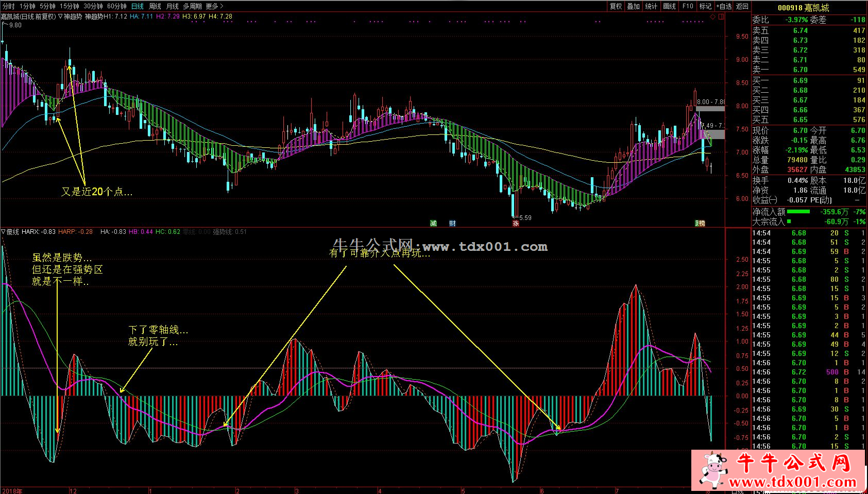This screenshot has width=868, height=494.
Task: Click the 000918 嘉凯城 stock title
Action: (803, 8)
